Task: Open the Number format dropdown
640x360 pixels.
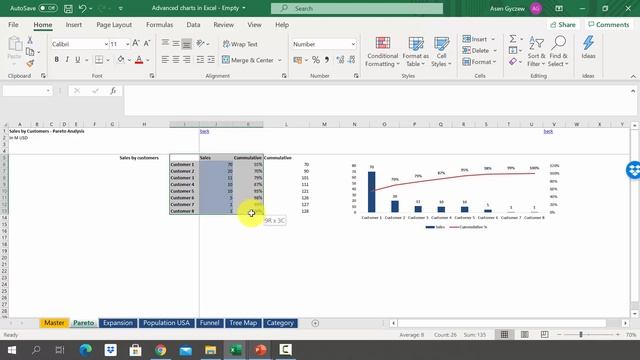Action: [x=353, y=44]
